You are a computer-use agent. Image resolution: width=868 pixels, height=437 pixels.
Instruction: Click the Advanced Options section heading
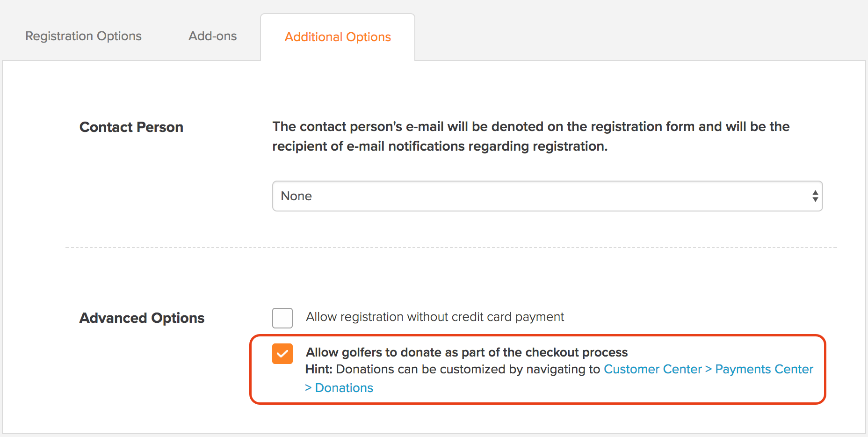click(142, 318)
